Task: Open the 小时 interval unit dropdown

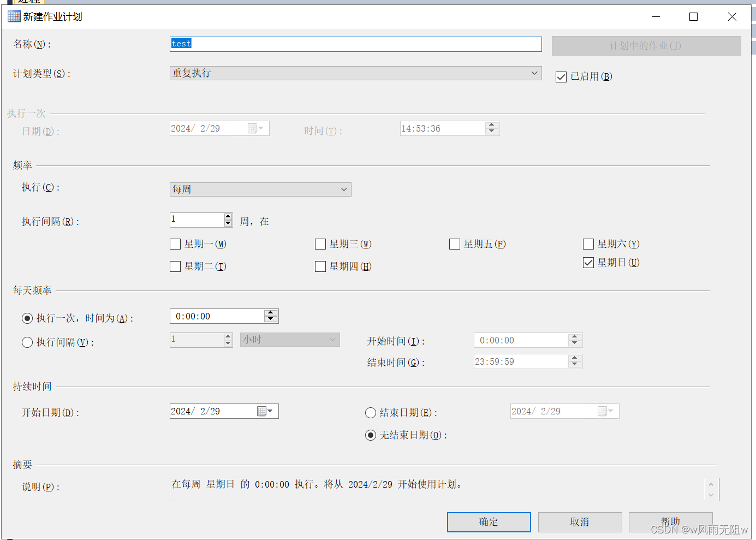Action: 290,340
